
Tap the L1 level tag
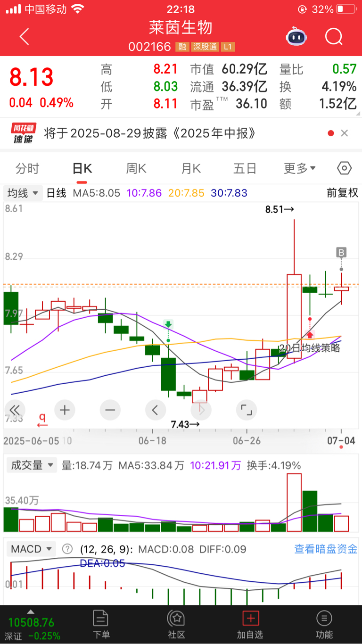pos(228,47)
